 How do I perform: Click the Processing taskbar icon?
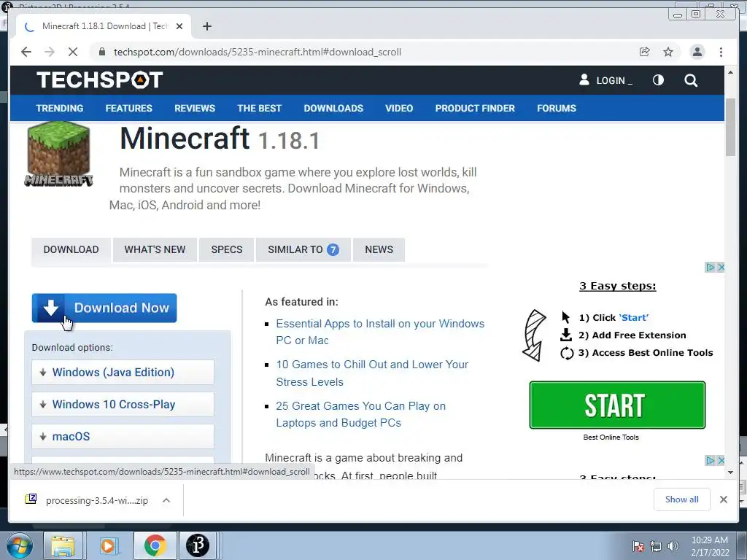click(x=198, y=545)
